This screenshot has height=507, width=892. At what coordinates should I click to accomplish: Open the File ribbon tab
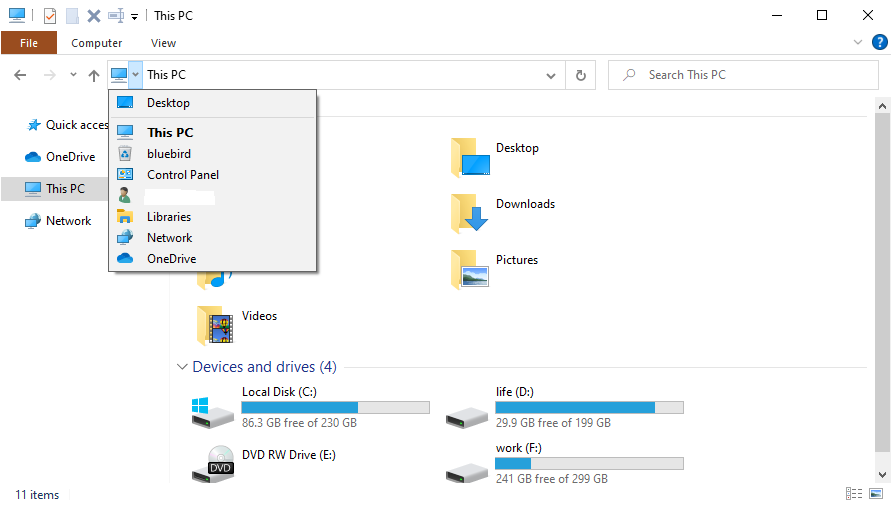(x=29, y=43)
